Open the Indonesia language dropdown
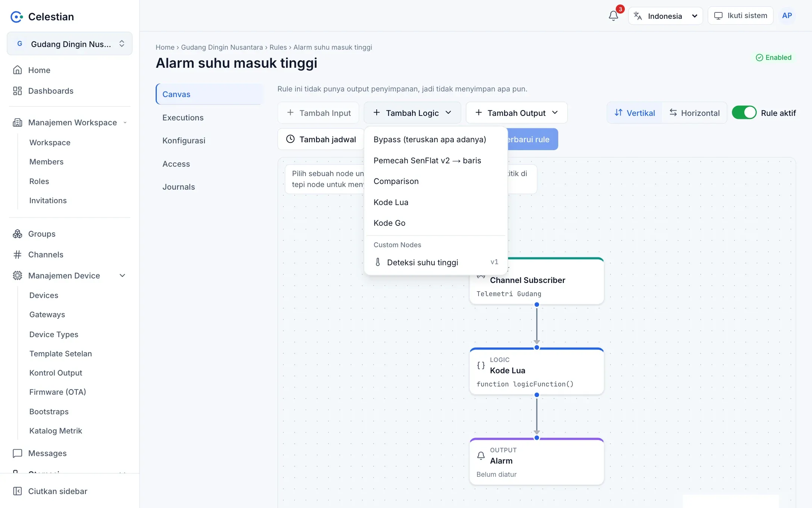 click(x=665, y=16)
